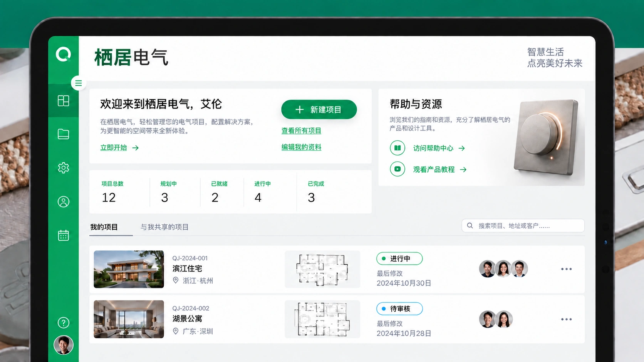The image size is (644, 362).
Task: Open the 滨江住宅 house photo thumbnail
Action: tap(129, 269)
